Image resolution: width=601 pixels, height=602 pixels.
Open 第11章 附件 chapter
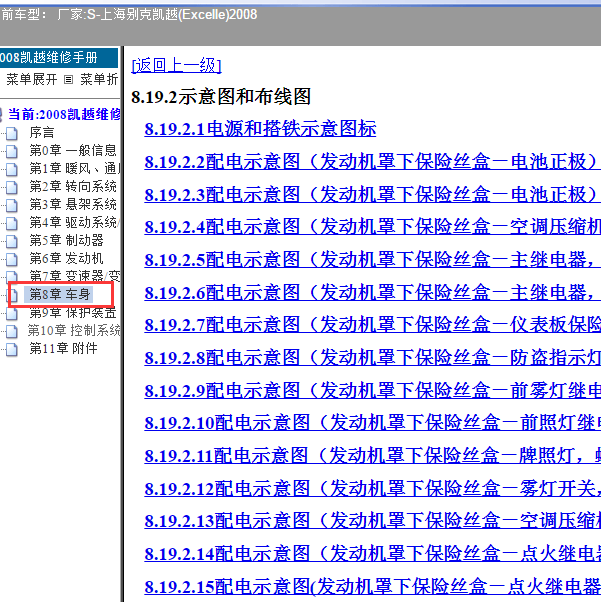(63, 348)
